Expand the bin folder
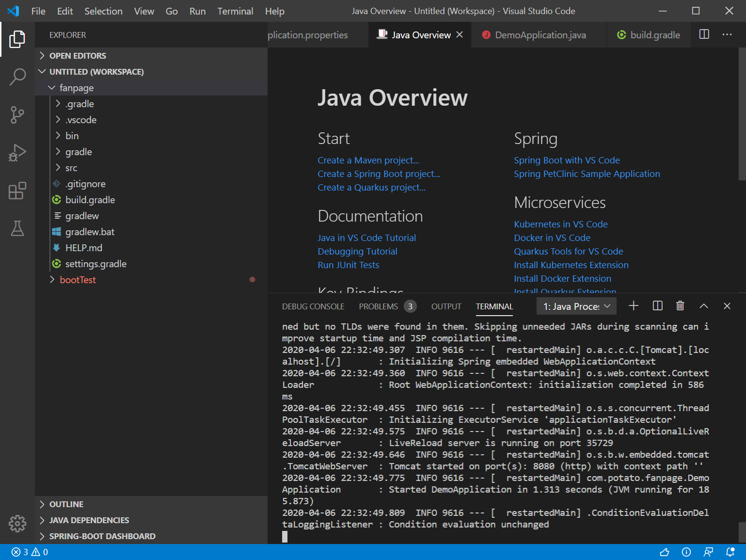The width and height of the screenshot is (746, 560). tap(151, 136)
